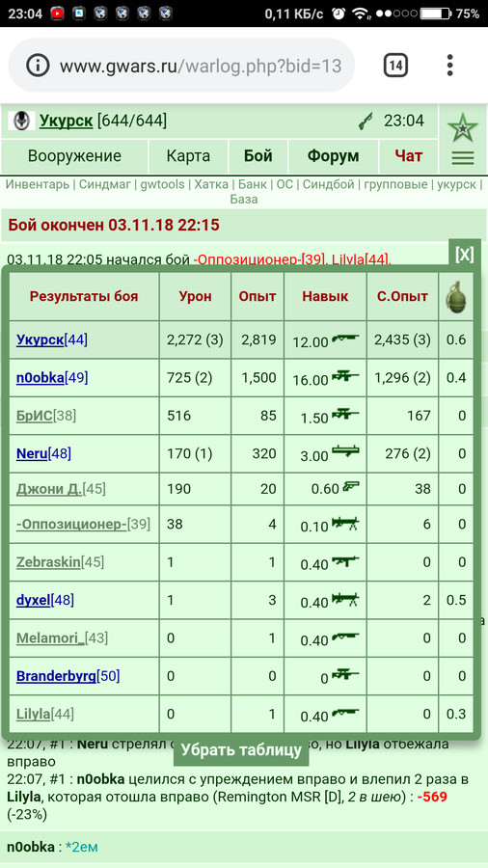Image resolution: width=488 pixels, height=868 pixels.
Task: Open the Банк link
Action: [253, 184]
